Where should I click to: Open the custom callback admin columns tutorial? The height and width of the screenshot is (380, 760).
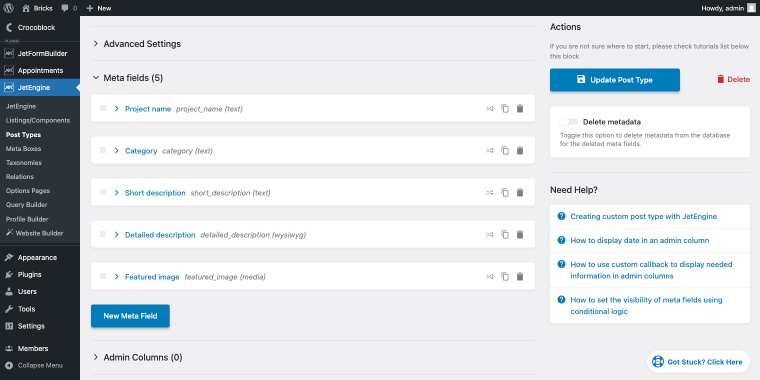(651, 270)
